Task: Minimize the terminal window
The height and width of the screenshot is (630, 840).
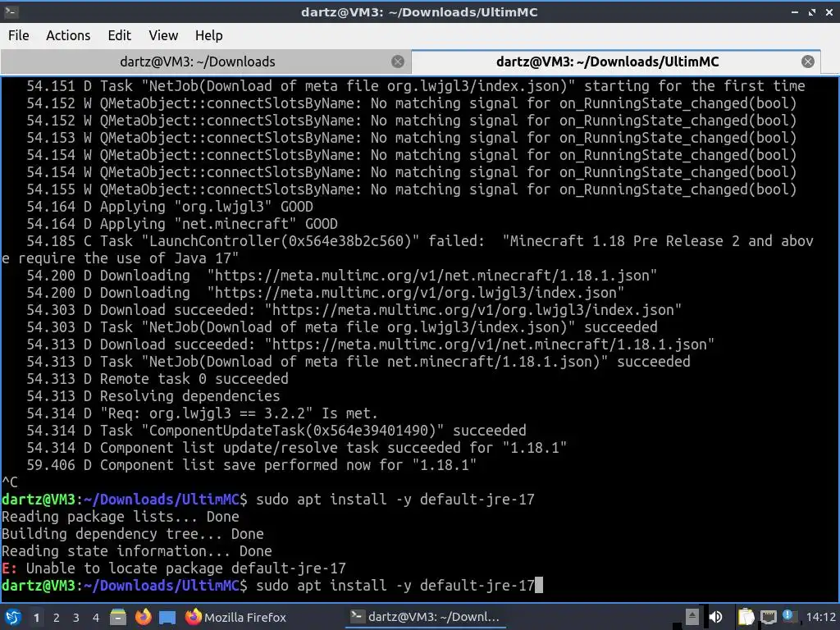Action: click(x=795, y=11)
